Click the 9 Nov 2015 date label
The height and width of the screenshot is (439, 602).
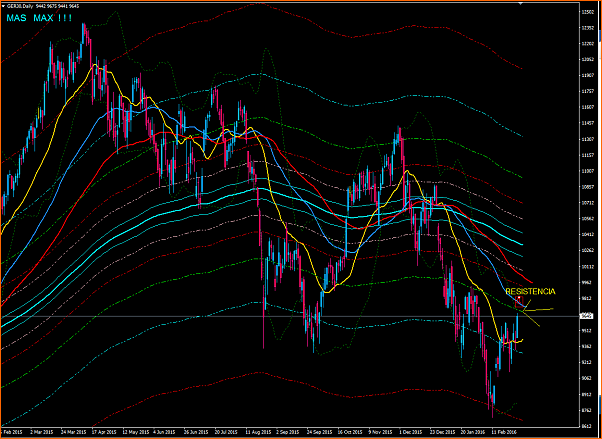point(379,431)
